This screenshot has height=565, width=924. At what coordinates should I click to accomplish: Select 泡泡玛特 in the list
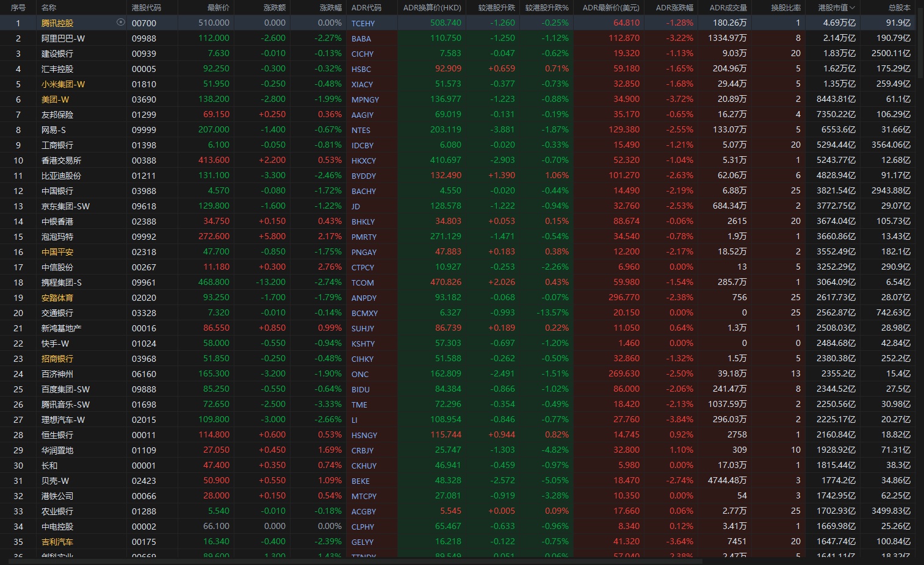57,237
